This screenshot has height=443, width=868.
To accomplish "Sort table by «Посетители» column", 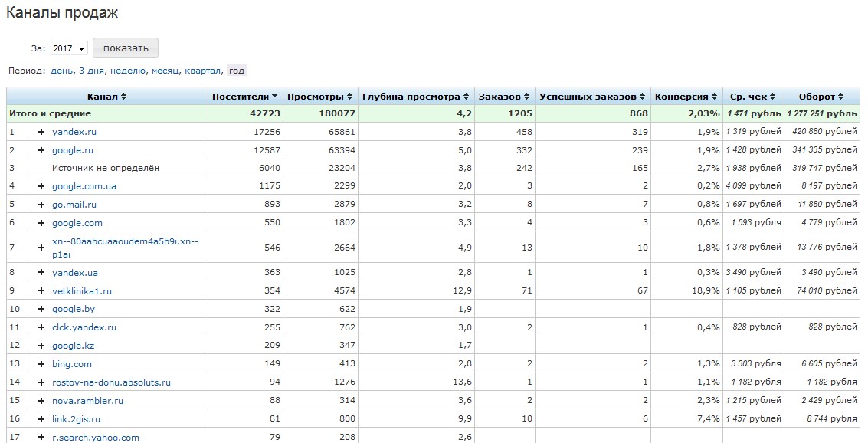I will [245, 97].
